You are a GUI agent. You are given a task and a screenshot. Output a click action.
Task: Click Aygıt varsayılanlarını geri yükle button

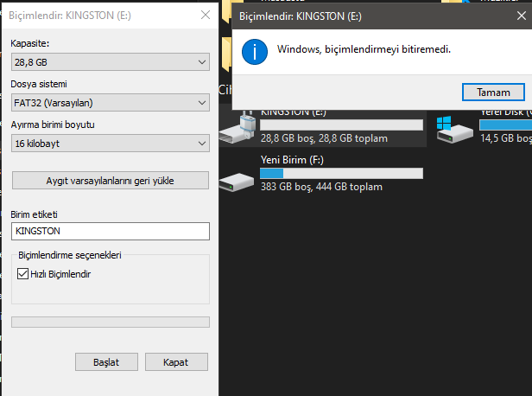(111, 181)
